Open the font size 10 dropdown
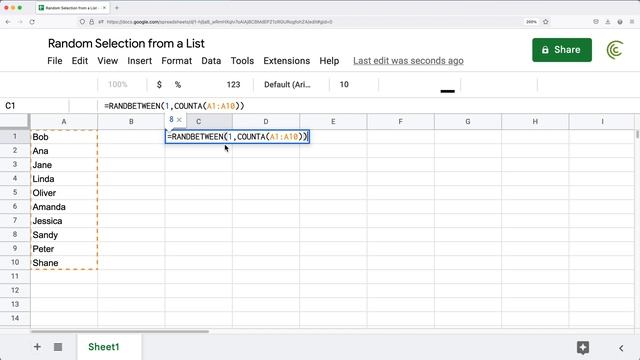 coord(344,84)
